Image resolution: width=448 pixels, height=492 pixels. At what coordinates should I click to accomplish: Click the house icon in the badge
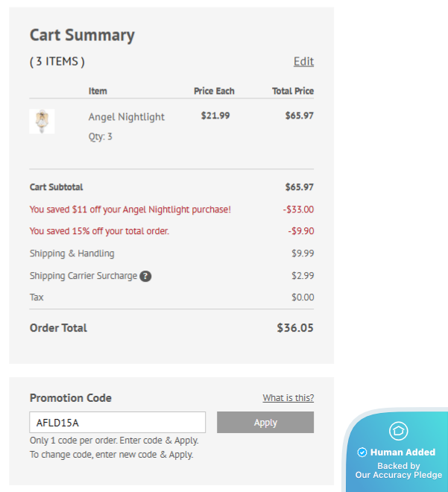coord(398,431)
